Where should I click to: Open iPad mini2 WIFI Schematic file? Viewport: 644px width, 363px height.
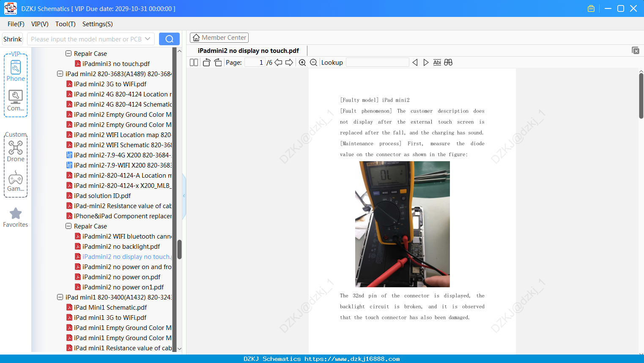(119, 145)
